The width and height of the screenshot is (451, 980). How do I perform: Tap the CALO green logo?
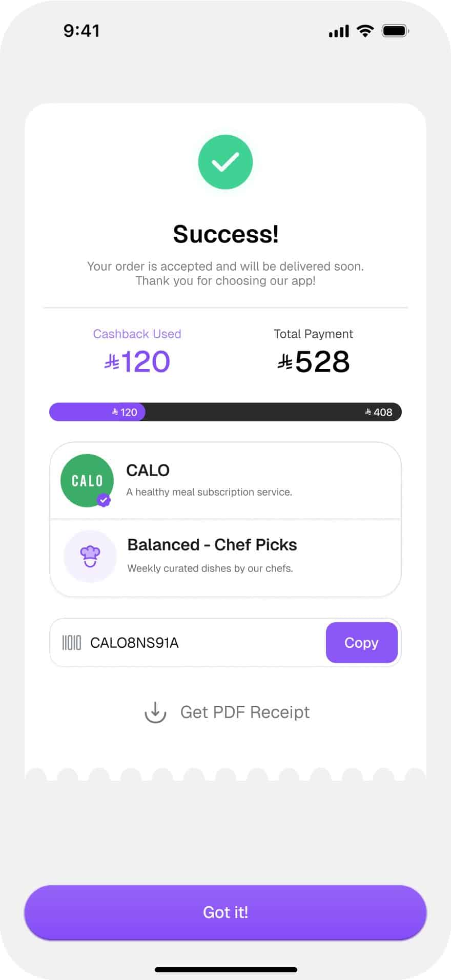click(x=86, y=480)
